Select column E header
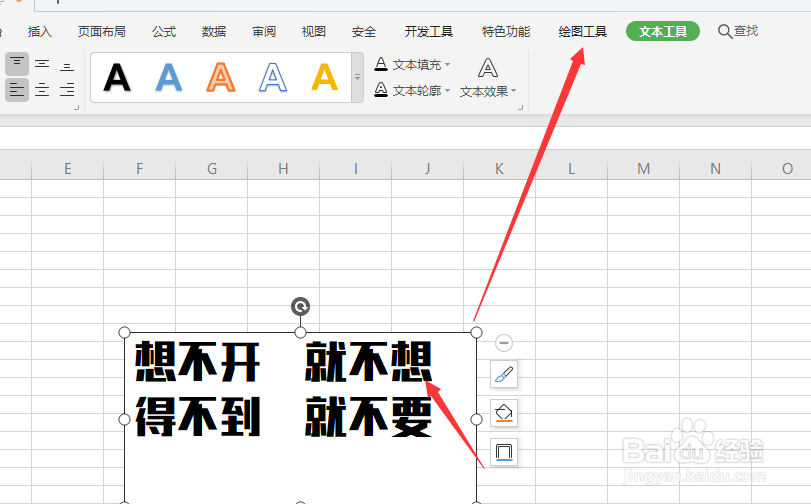The image size is (811, 504). pyautogui.click(x=67, y=169)
